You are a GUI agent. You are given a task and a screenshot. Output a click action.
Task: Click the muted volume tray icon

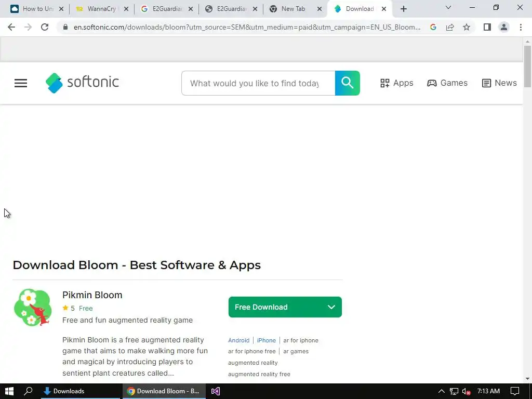pyautogui.click(x=467, y=392)
